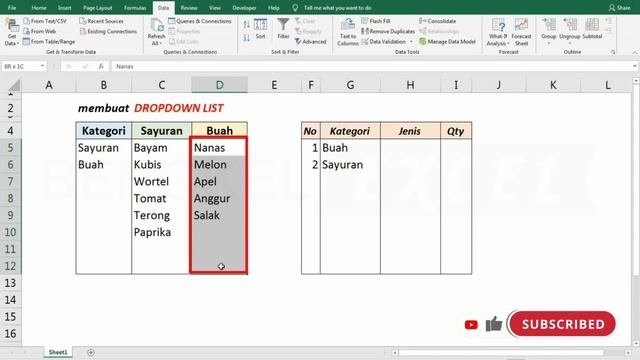The height and width of the screenshot is (360, 640).
Task: Click Remove Duplicates
Action: 388,31
